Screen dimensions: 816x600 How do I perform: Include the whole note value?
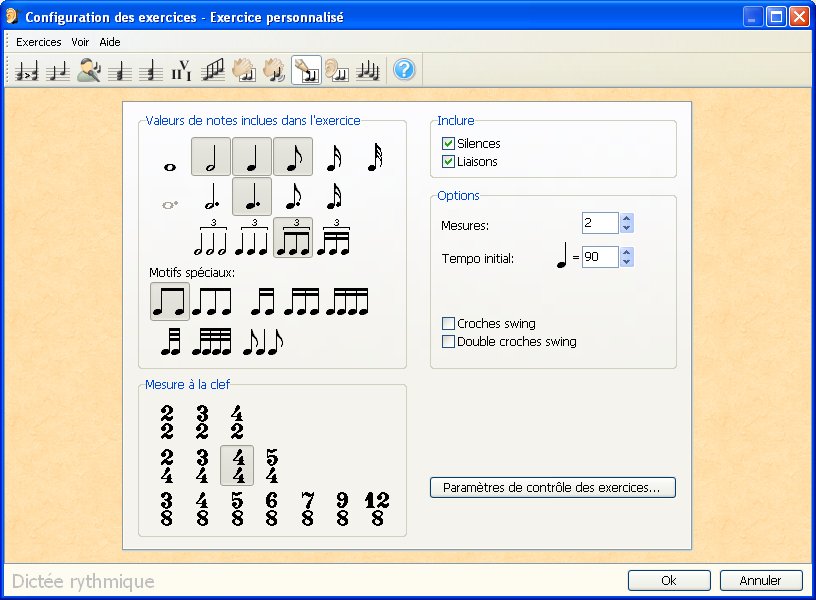(x=169, y=166)
